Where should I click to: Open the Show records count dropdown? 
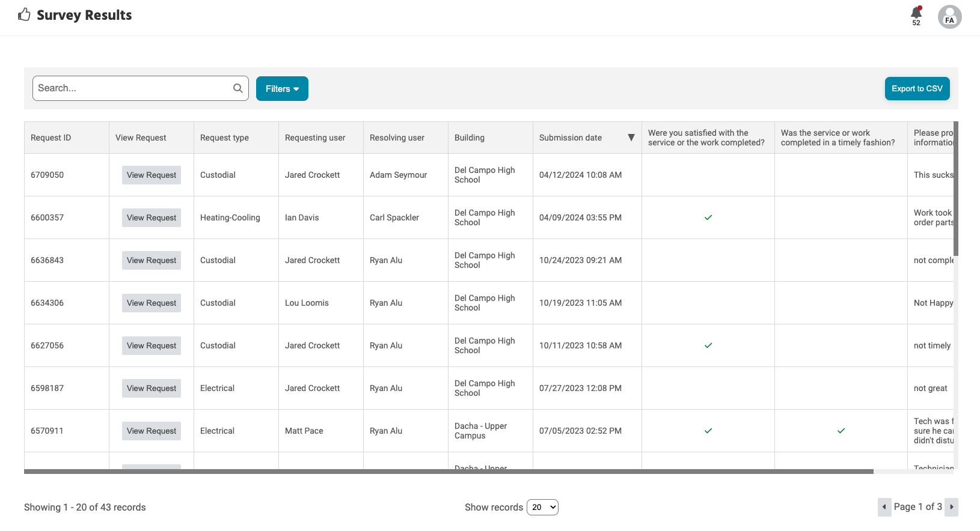coord(542,507)
